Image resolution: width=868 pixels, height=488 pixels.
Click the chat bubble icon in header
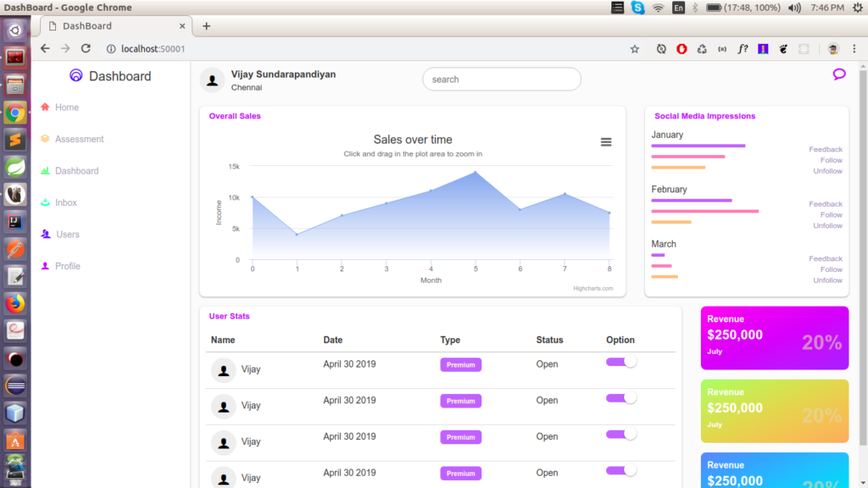(839, 75)
